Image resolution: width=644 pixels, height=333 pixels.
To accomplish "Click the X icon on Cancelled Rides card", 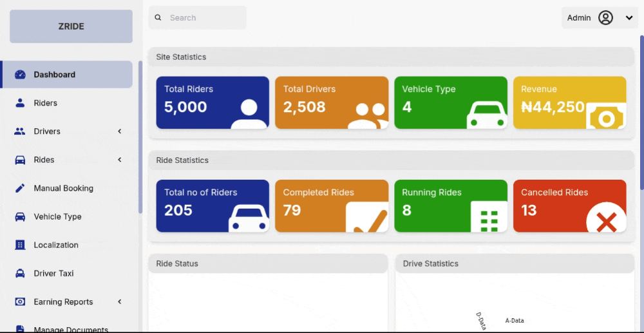I will (606, 218).
